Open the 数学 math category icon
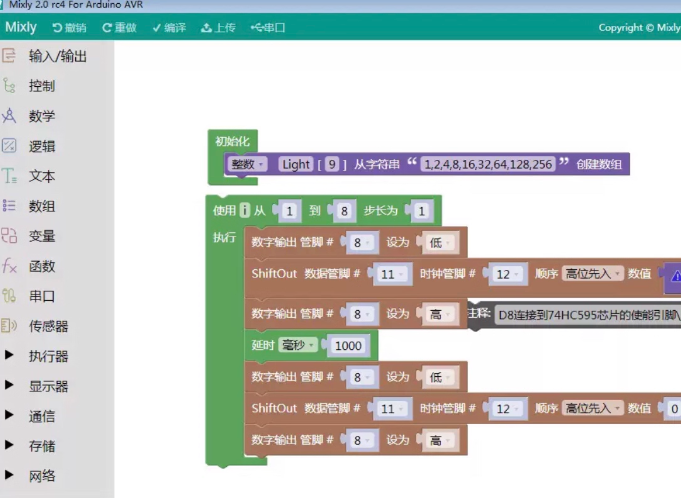Viewport: 681px width, 498px height. 10,116
